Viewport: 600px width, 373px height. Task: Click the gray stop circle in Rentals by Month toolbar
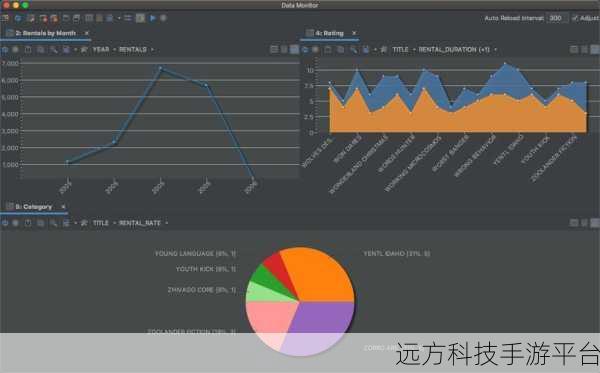coord(16,49)
